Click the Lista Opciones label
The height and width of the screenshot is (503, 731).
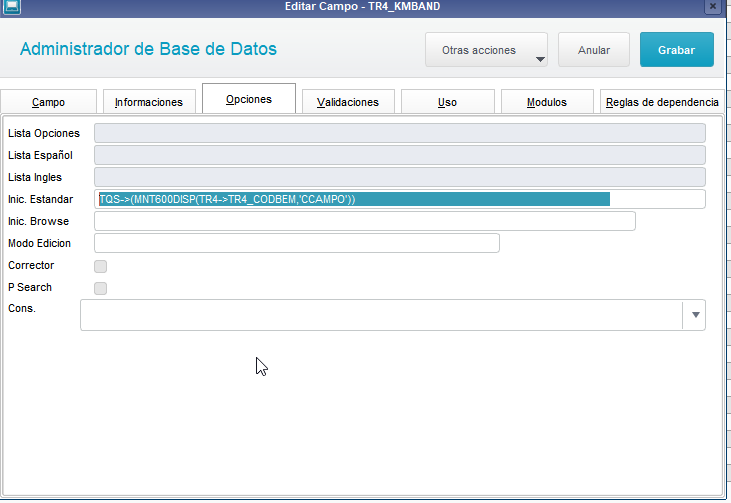(x=44, y=133)
